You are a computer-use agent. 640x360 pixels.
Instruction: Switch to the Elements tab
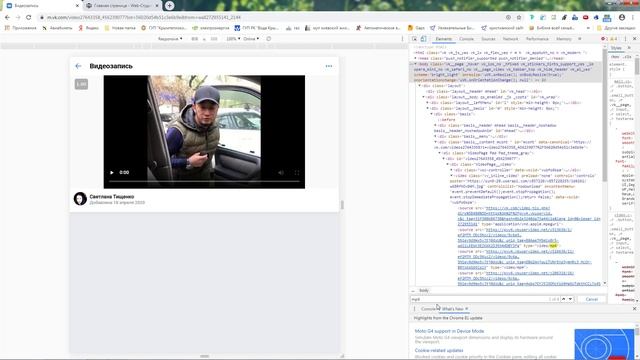[444, 39]
